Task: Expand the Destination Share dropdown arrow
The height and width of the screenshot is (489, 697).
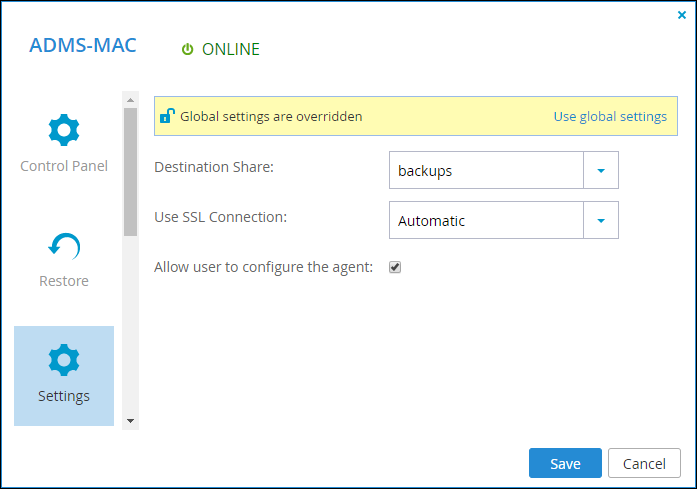Action: [601, 170]
